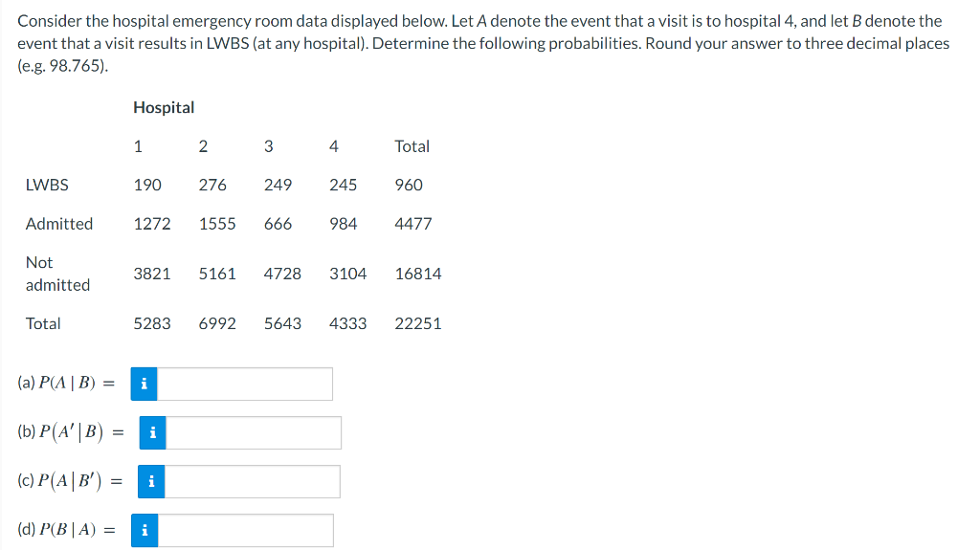The height and width of the screenshot is (550, 980).
Task: Select the LWBS total value 960
Action: [409, 185]
